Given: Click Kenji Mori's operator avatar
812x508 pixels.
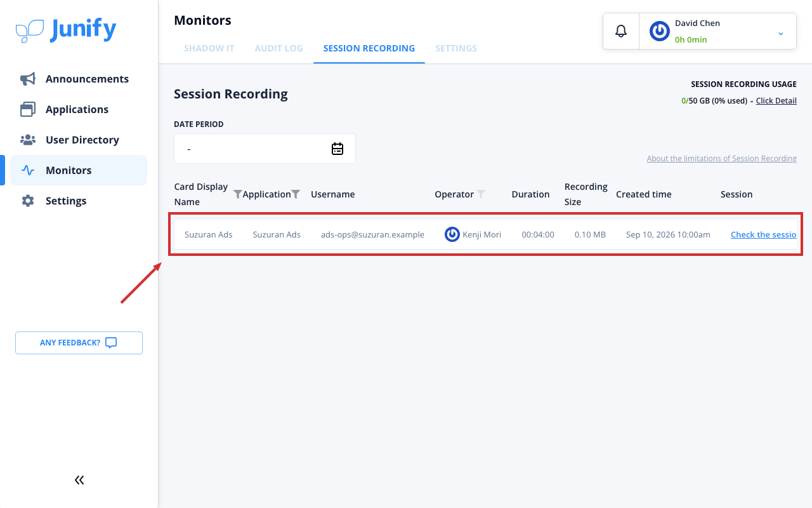Looking at the screenshot, I should (x=452, y=234).
